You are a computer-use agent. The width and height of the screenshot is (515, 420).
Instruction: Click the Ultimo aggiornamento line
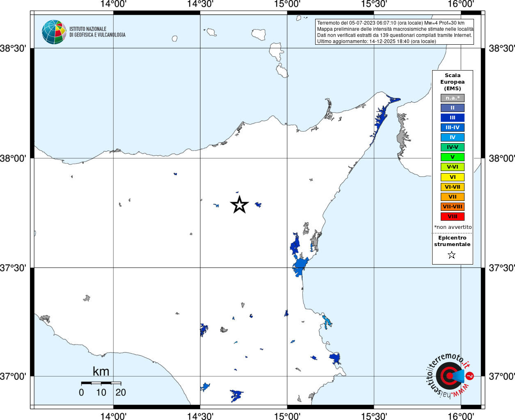377,41
